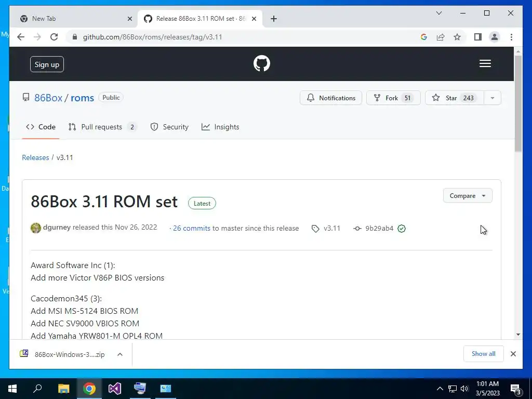Go to Releases breadcrumb
This screenshot has width=532, height=399.
coord(35,157)
